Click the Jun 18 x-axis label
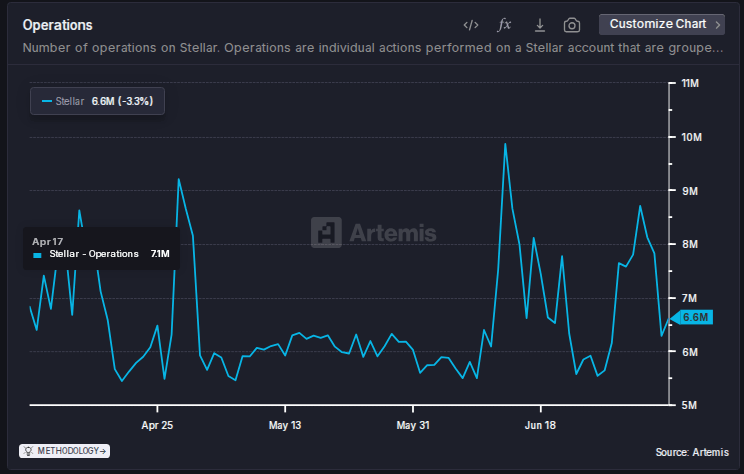744x474 pixels. 541,424
